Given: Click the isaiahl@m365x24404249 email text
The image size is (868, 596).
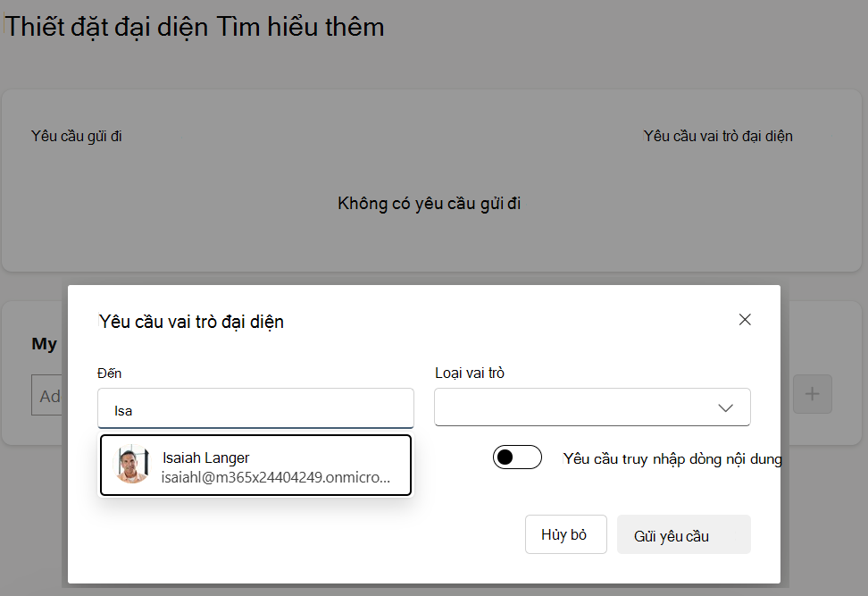Looking at the screenshot, I should 276,477.
